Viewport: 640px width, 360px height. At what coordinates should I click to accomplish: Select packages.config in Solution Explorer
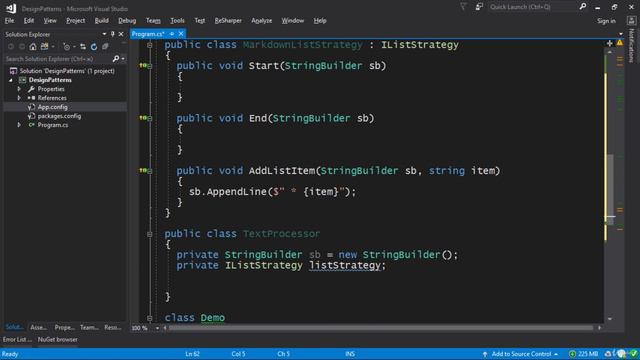pyautogui.click(x=59, y=116)
